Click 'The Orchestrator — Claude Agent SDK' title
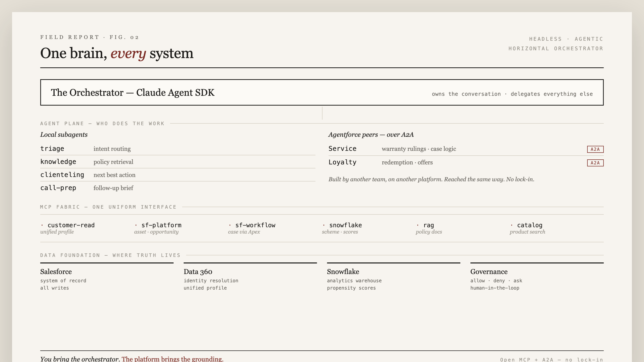 tap(133, 93)
